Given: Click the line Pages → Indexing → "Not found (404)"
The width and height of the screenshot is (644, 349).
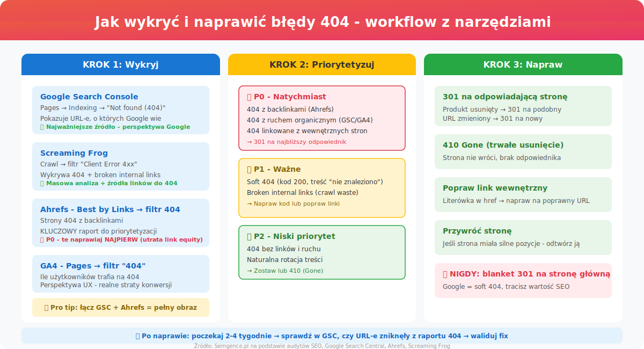Looking at the screenshot, I should [103, 108].
